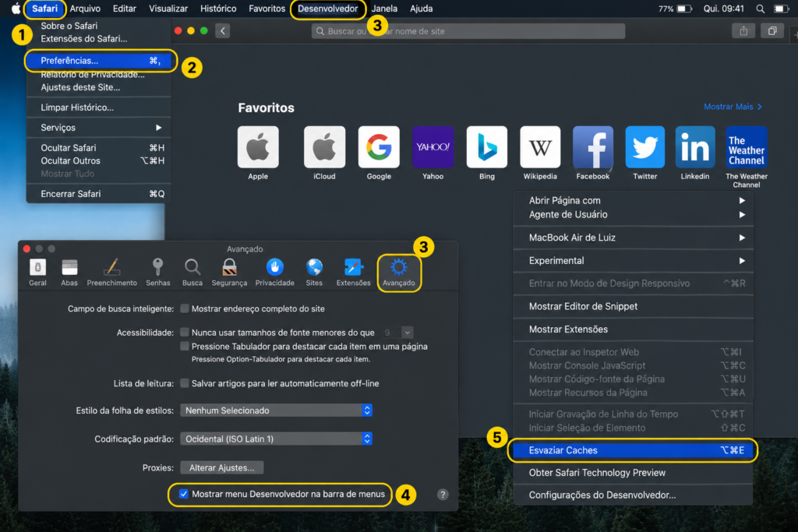Open the Facebook favorite icon
Image resolution: width=798 pixels, height=532 pixels.
[593, 147]
